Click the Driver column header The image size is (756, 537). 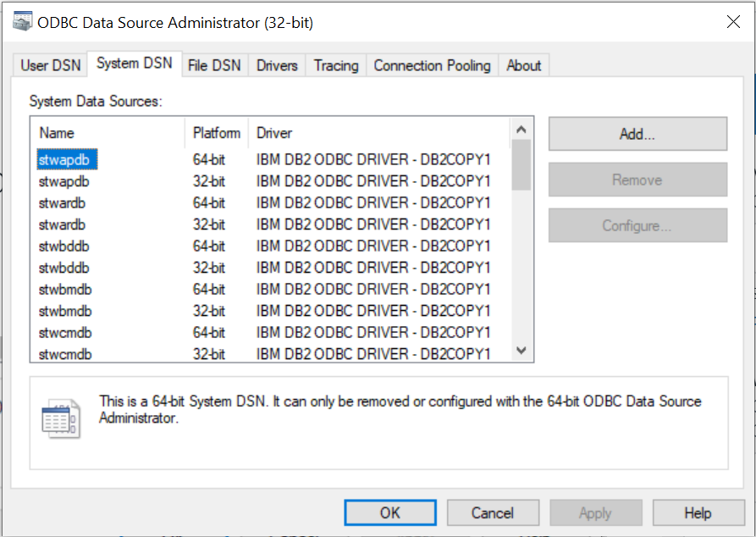tap(379, 133)
